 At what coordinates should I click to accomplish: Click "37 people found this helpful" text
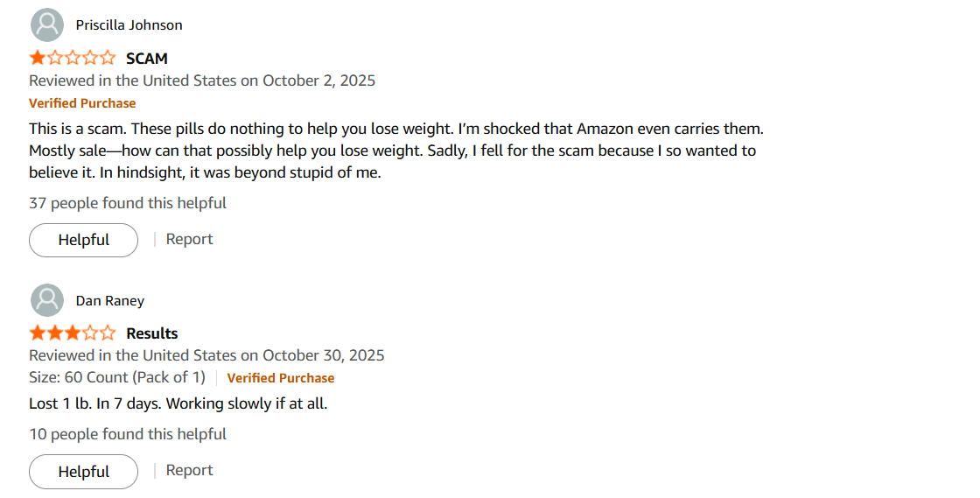click(x=128, y=203)
